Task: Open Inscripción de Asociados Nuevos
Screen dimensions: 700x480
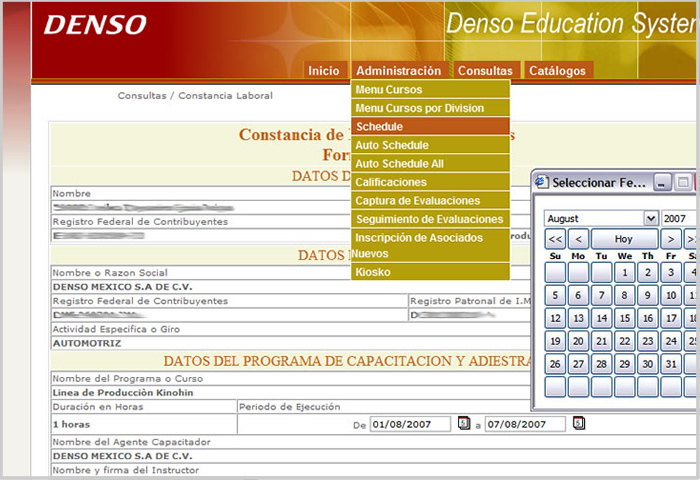Action: pyautogui.click(x=430, y=246)
